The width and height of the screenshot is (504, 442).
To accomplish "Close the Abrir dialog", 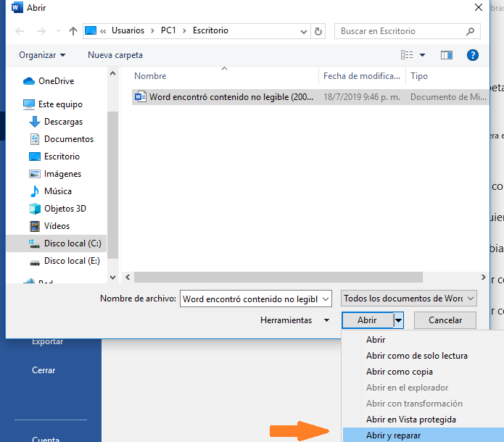I will tap(479, 7).
